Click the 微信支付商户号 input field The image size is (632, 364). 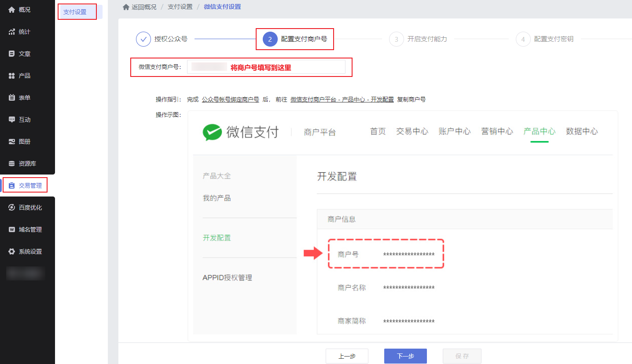[266, 67]
